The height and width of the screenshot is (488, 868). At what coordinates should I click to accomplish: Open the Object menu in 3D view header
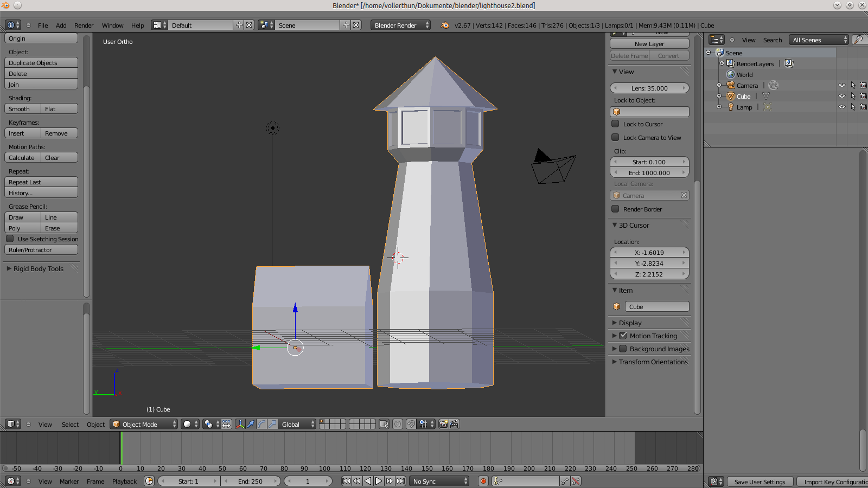[x=95, y=424]
